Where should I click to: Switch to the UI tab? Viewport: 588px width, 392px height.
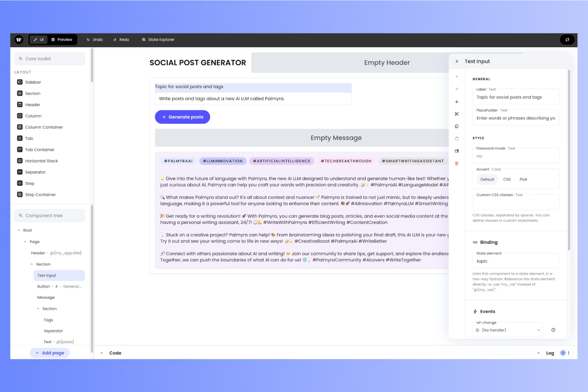[x=39, y=39]
